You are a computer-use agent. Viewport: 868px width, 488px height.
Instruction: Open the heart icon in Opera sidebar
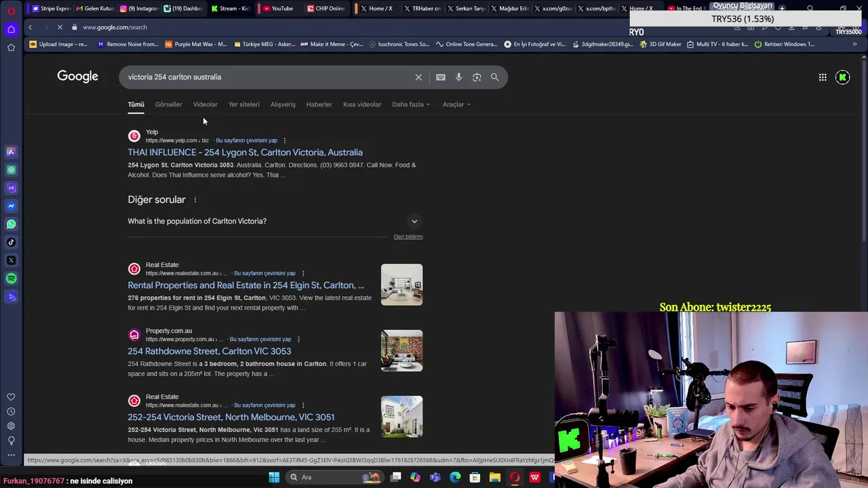click(11, 397)
